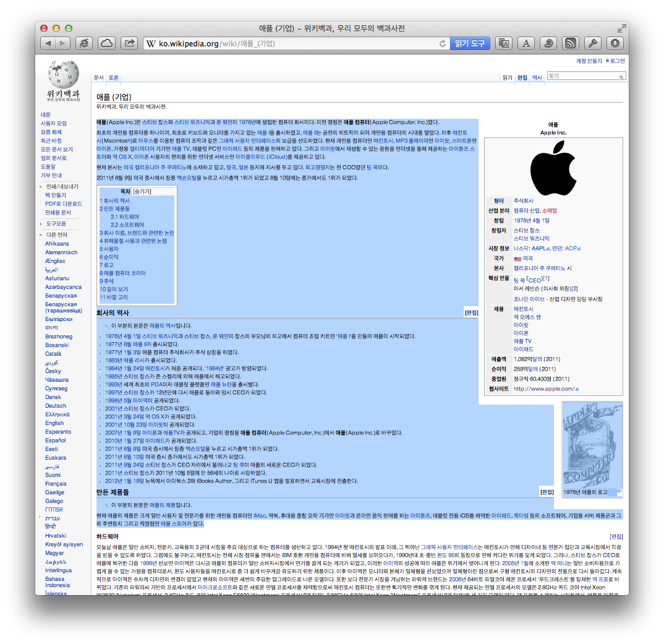Screen dimensions: 664x644
Task: Open Esperanto language link
Action: [58, 432]
